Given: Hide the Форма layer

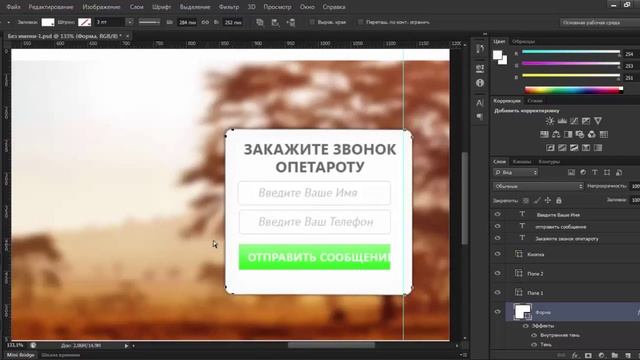Looking at the screenshot, I should pyautogui.click(x=498, y=312).
